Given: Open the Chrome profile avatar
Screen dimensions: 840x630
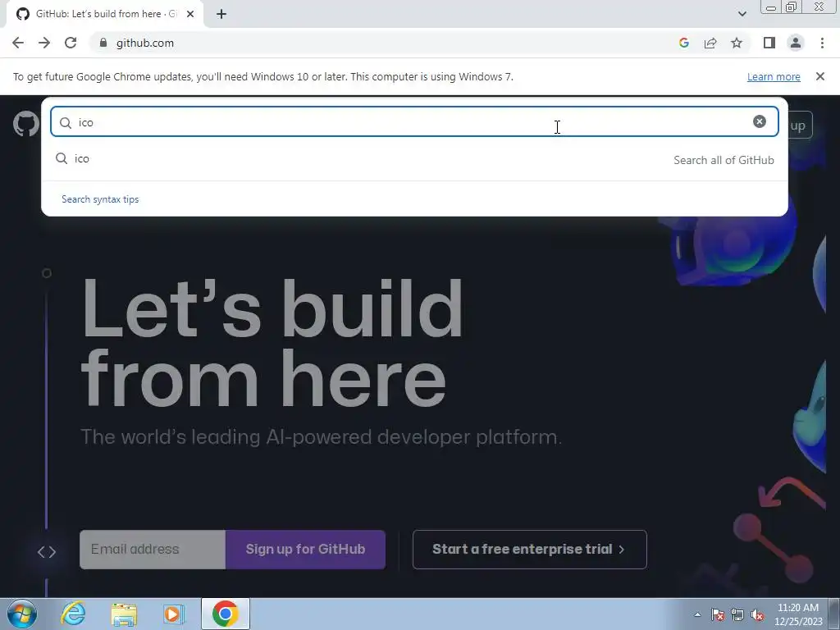Looking at the screenshot, I should click(x=796, y=43).
